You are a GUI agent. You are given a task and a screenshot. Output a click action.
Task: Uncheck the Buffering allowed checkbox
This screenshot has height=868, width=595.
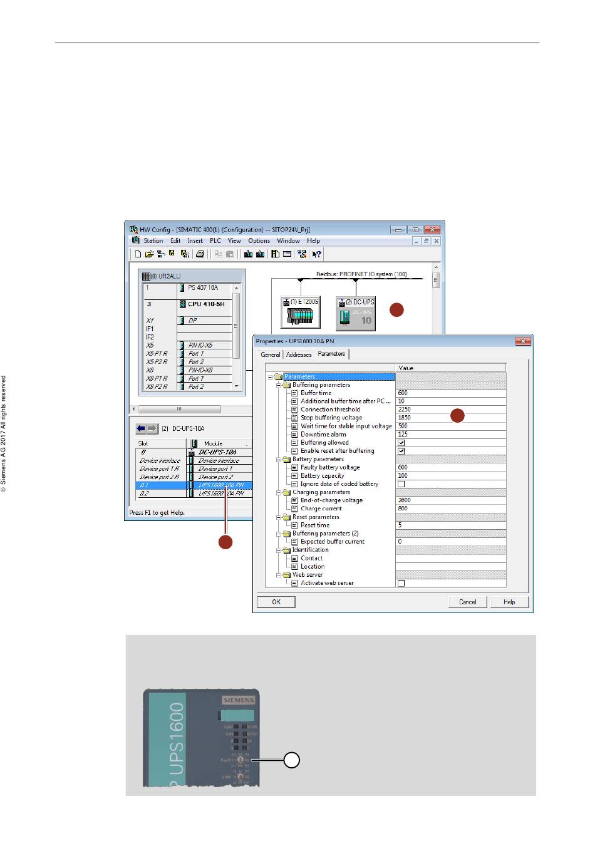point(401,443)
